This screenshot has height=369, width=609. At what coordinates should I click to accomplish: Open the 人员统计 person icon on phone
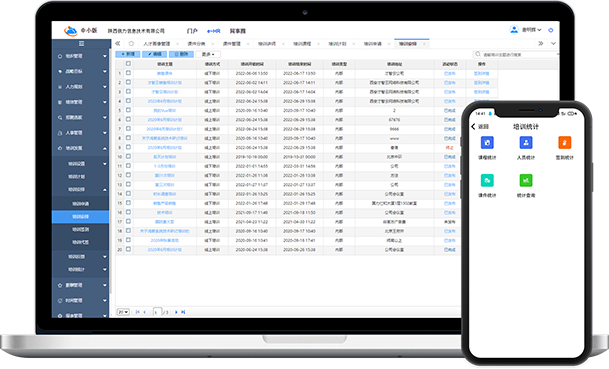526,143
